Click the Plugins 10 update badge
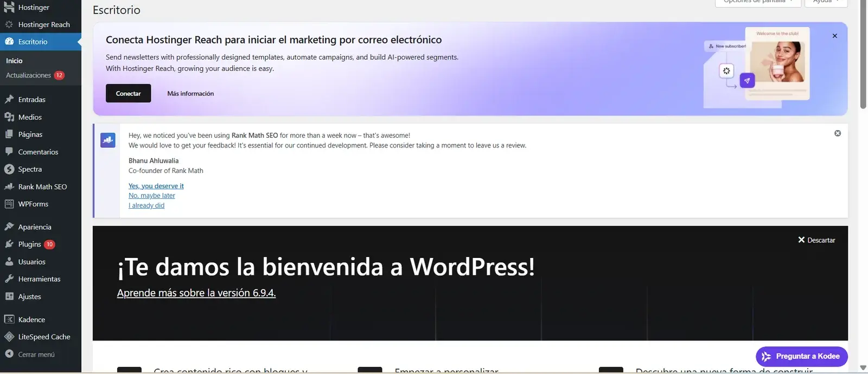The height and width of the screenshot is (374, 868). click(49, 244)
